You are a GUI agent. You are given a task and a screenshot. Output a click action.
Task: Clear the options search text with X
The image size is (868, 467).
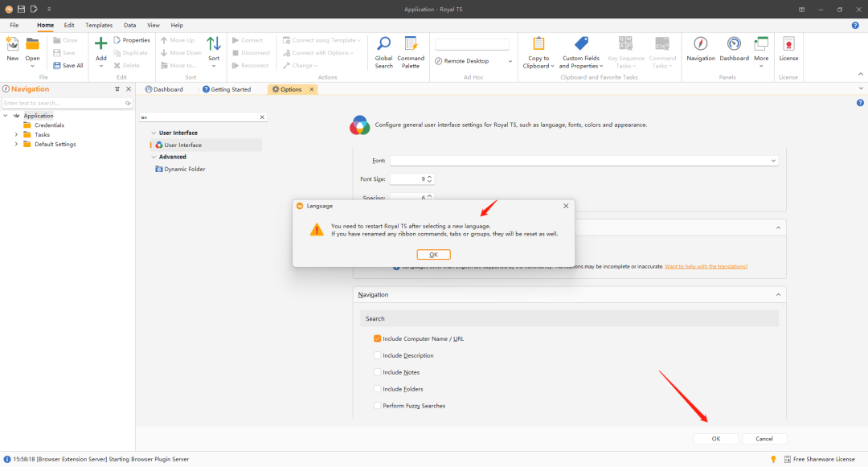pyautogui.click(x=262, y=117)
